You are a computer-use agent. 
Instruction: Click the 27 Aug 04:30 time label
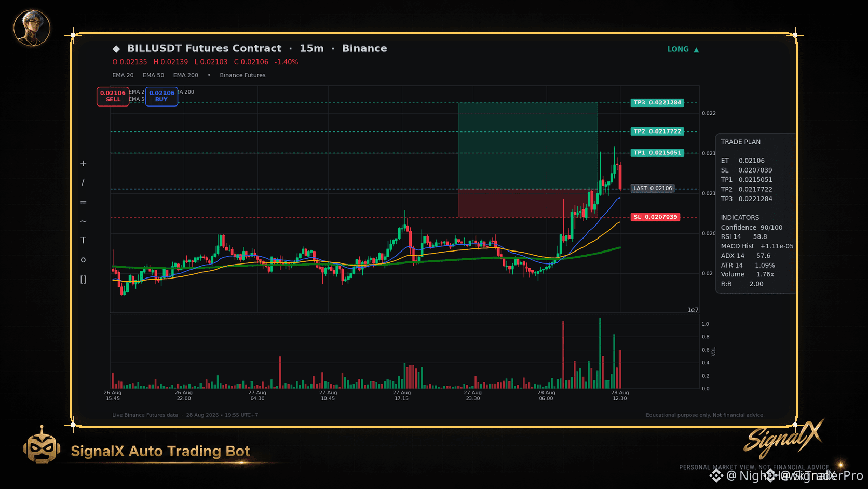click(x=257, y=395)
